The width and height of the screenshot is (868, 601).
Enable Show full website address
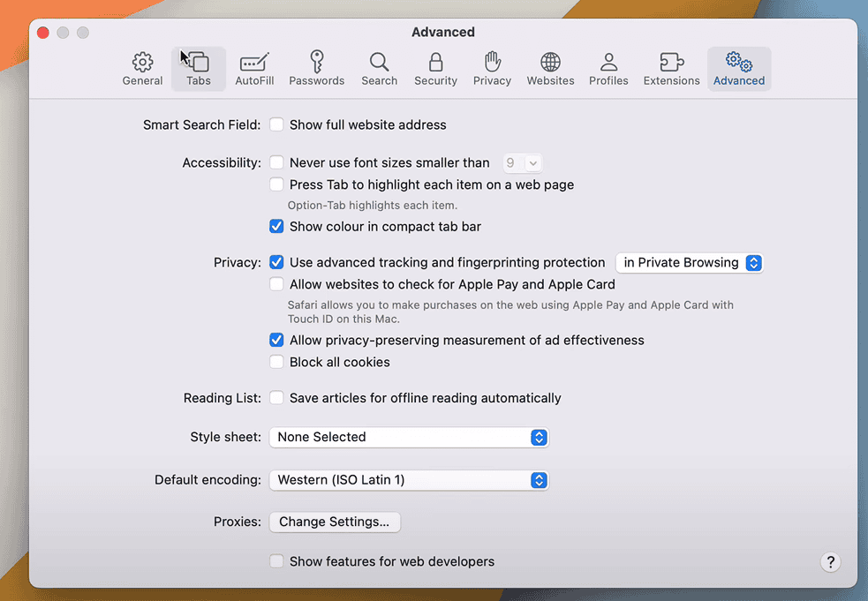(x=277, y=125)
